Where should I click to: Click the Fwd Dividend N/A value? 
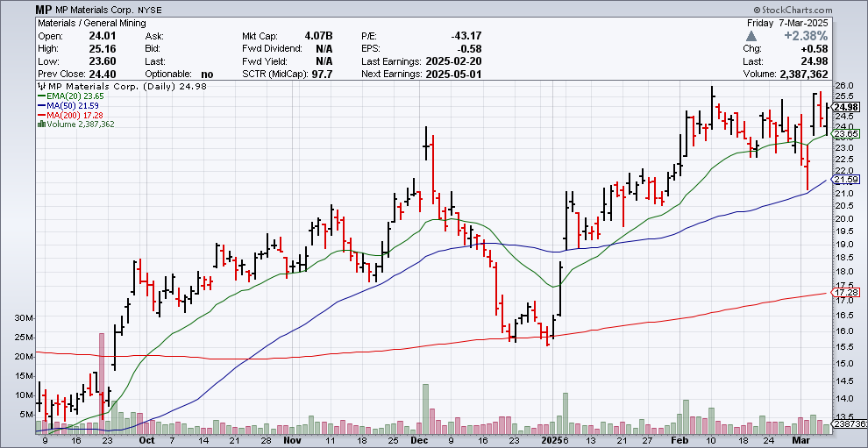point(324,49)
